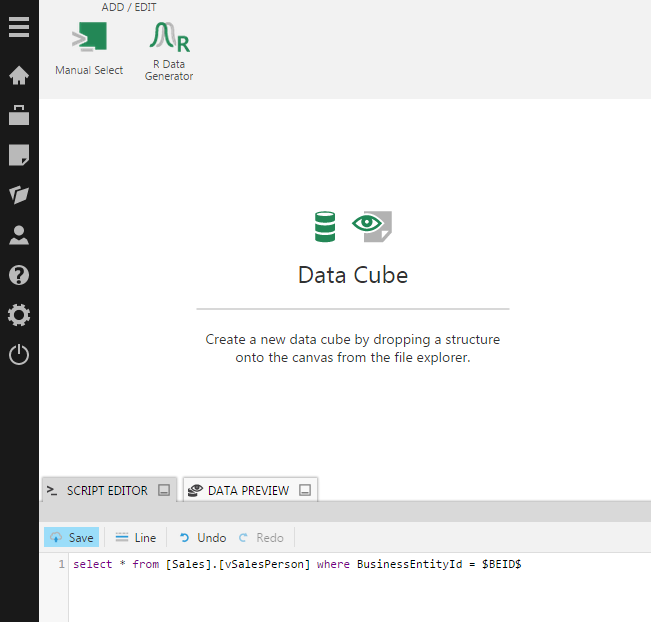This screenshot has height=622, width=651.
Task: Click line number 1 in the gutter
Action: (x=61, y=564)
